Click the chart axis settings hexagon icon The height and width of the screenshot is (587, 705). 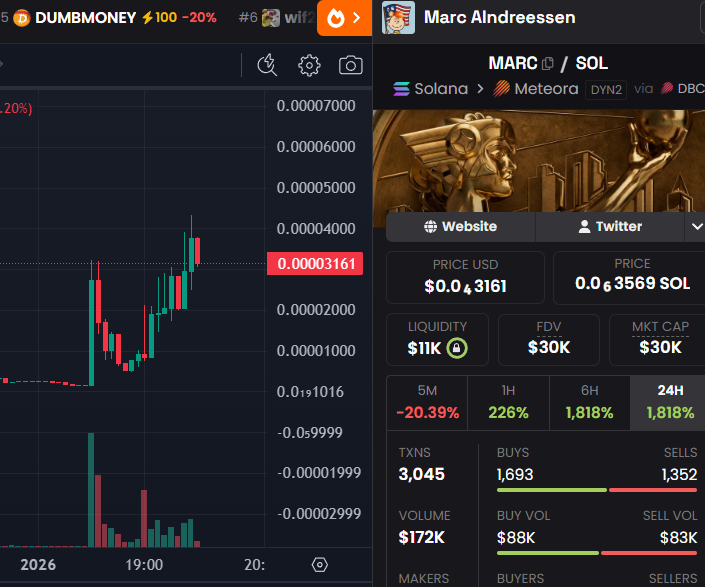[x=320, y=565]
